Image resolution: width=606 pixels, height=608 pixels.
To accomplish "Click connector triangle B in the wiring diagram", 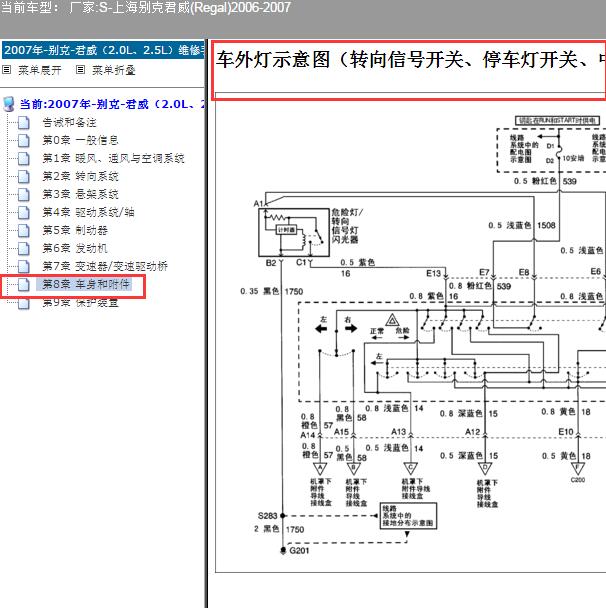I will click(354, 468).
